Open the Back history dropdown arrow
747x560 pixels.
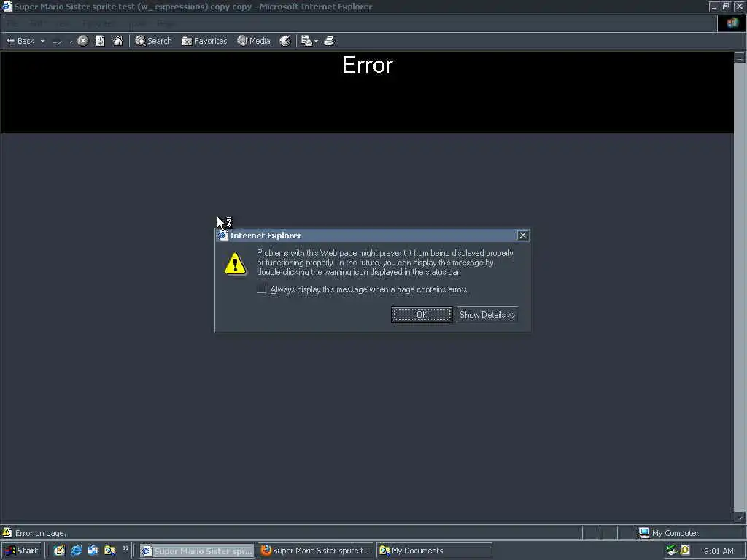point(42,42)
